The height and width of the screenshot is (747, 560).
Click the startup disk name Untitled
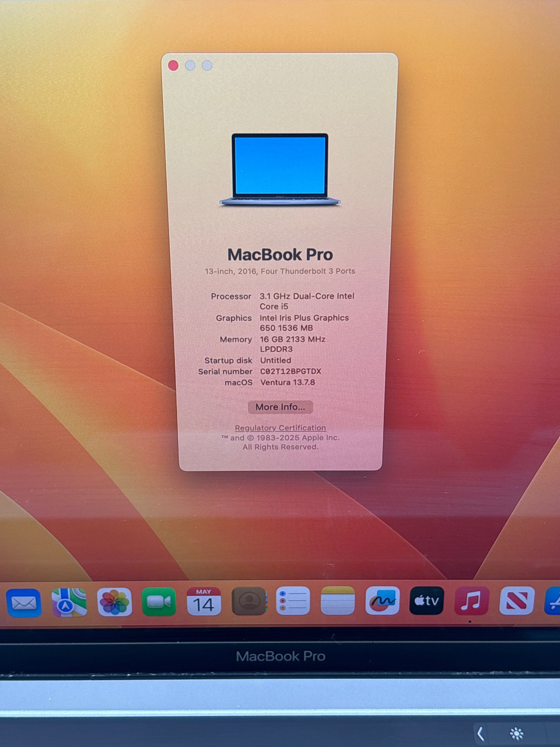[x=275, y=360]
